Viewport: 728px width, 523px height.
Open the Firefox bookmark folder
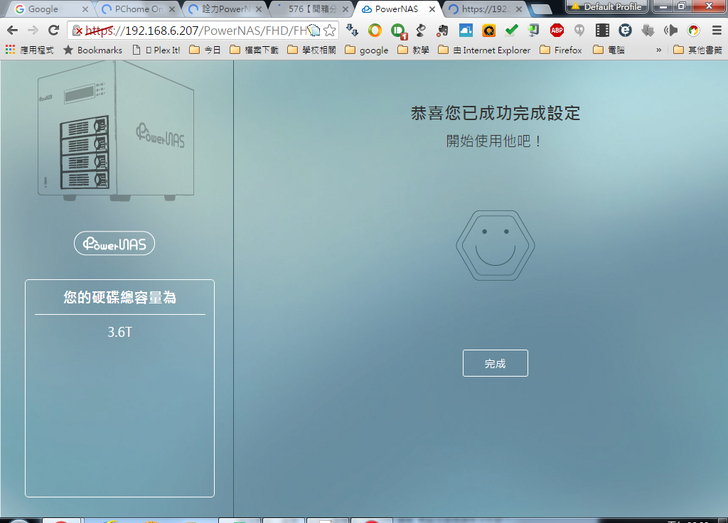[x=560, y=50]
